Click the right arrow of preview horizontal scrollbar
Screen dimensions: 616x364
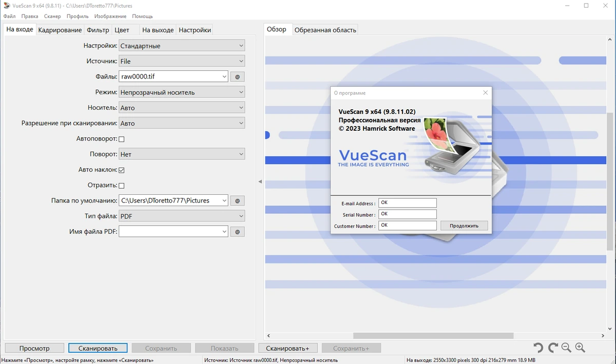[x=602, y=336]
